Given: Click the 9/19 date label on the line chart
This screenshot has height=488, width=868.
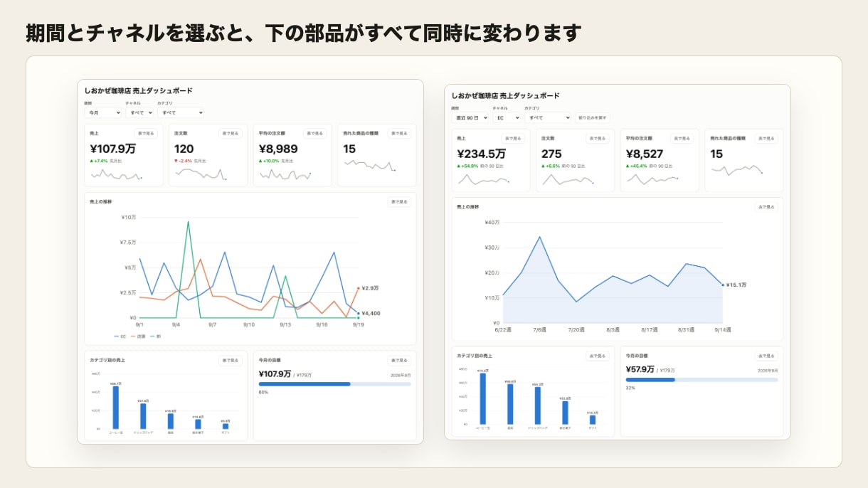Looking at the screenshot, I should click(x=359, y=324).
